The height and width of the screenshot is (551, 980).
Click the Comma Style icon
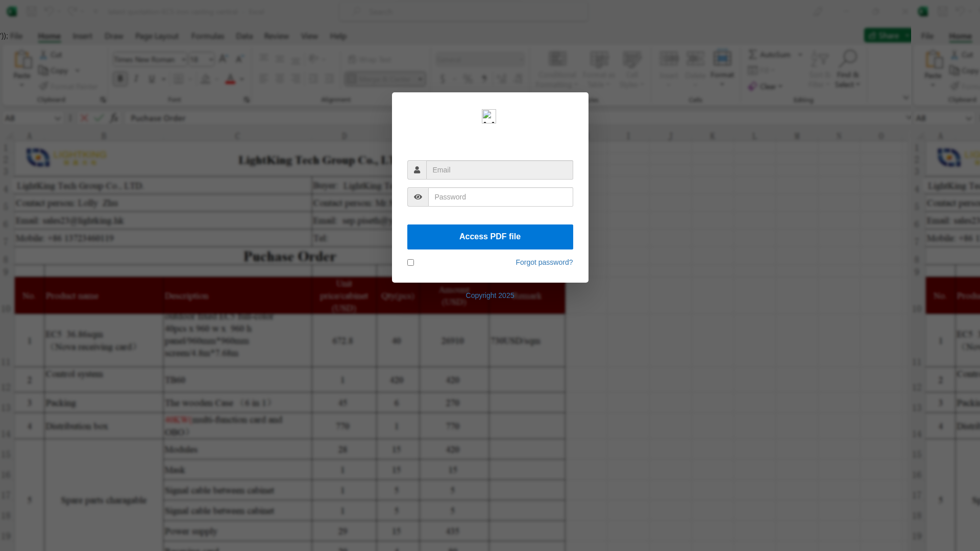coord(484,79)
